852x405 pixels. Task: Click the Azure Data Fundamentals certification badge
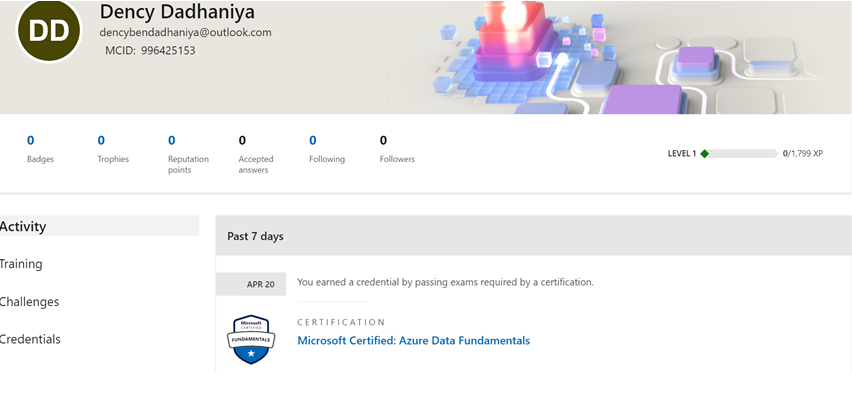pyautogui.click(x=251, y=339)
